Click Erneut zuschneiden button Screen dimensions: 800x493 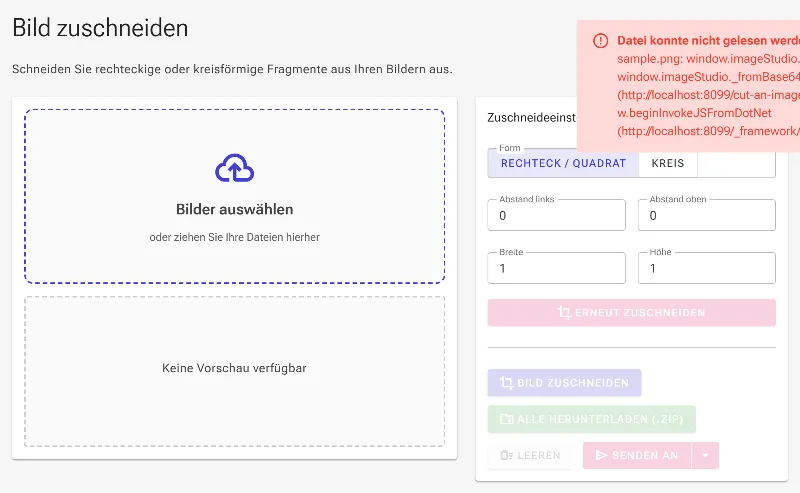[632, 312]
